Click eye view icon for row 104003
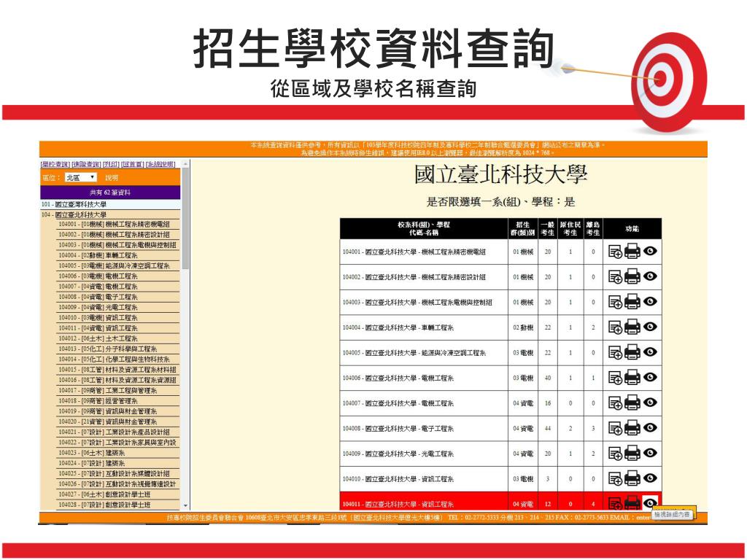 (x=650, y=301)
